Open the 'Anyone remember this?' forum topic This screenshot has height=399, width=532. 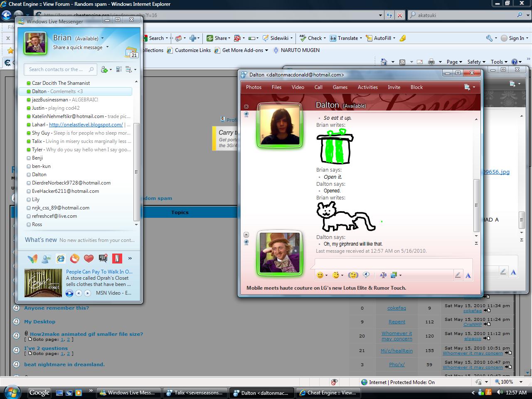tap(57, 308)
